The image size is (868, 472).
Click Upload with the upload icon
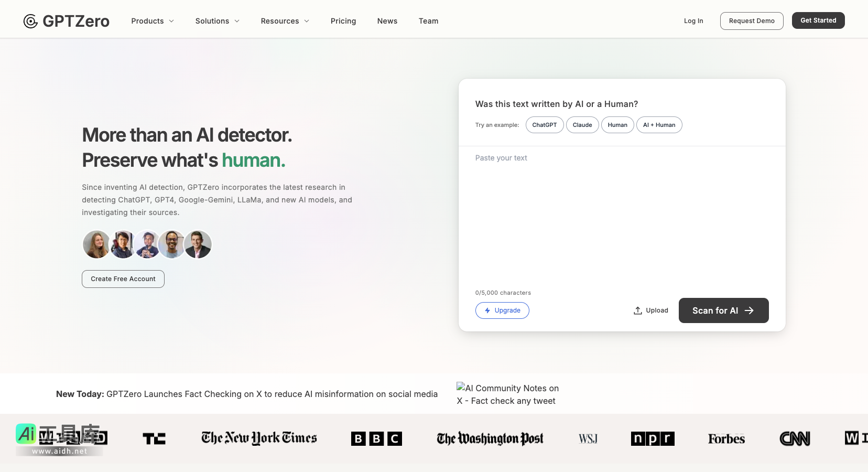click(x=651, y=310)
